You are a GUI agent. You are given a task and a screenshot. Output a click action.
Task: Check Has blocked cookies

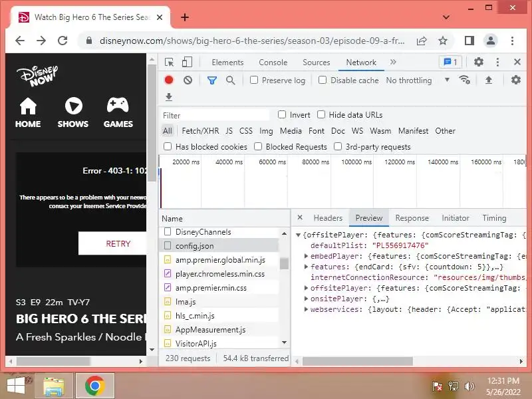tap(168, 146)
